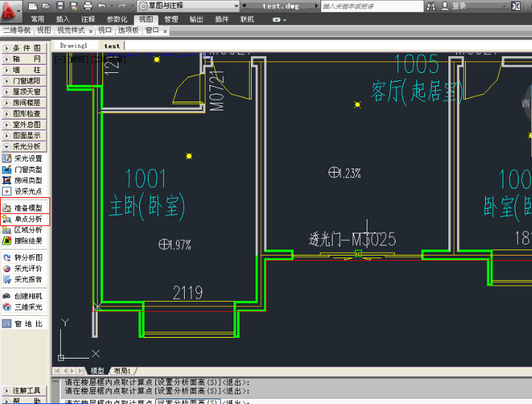Click the 准备模型 prepare model tool
The height and width of the screenshot is (404, 532).
(27, 208)
